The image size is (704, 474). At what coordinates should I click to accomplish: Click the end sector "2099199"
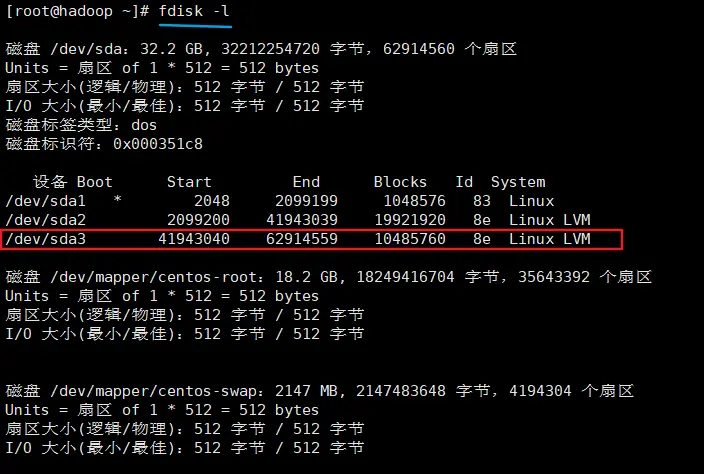click(x=306, y=201)
